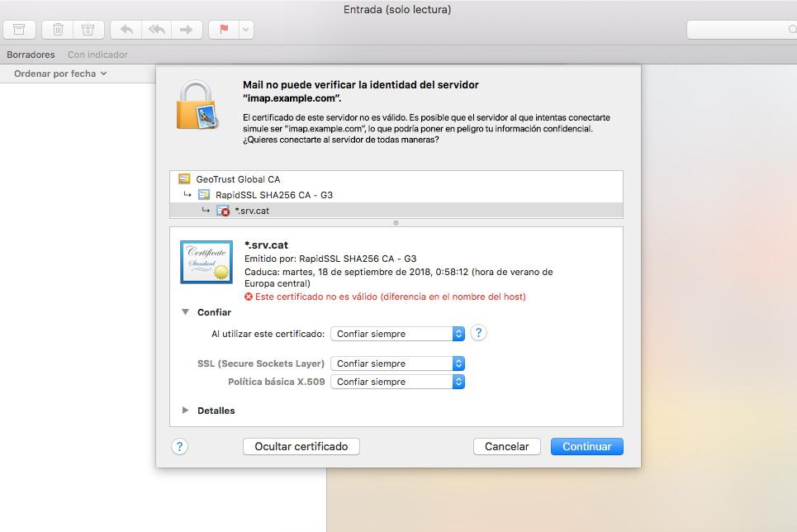
Task: Open 'Al utilizar este certificado' dropdown
Action: pyautogui.click(x=397, y=334)
